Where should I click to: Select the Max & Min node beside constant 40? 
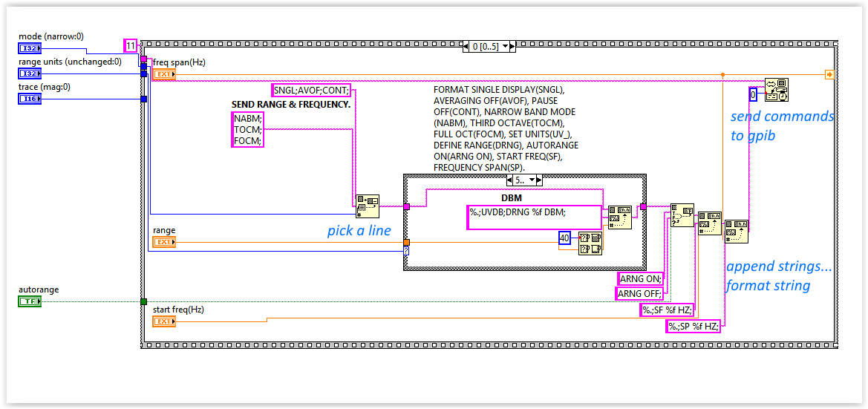(x=590, y=243)
